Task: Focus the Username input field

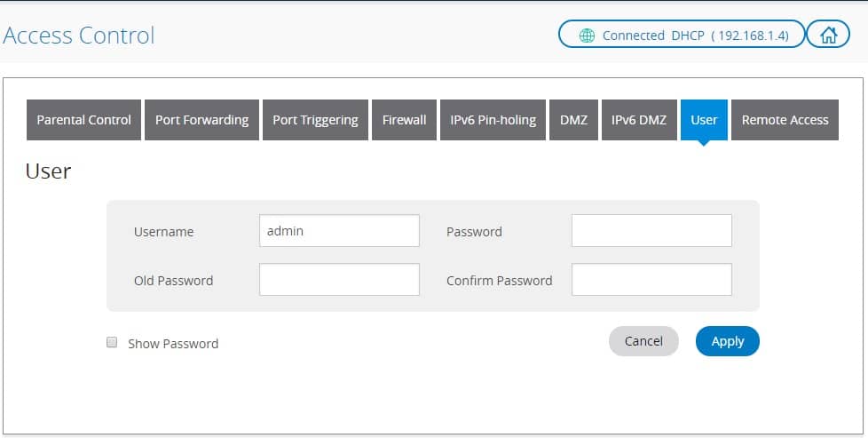Action: point(339,231)
